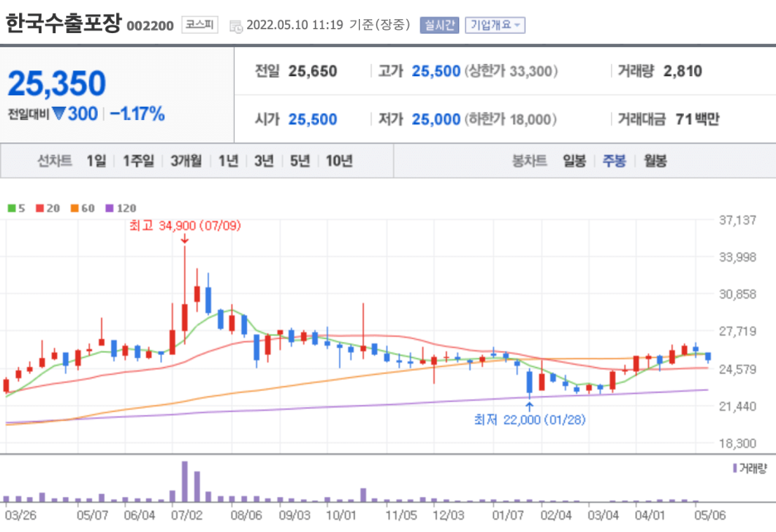
Task: Switch to the 1년 chart period
Action: (228, 161)
